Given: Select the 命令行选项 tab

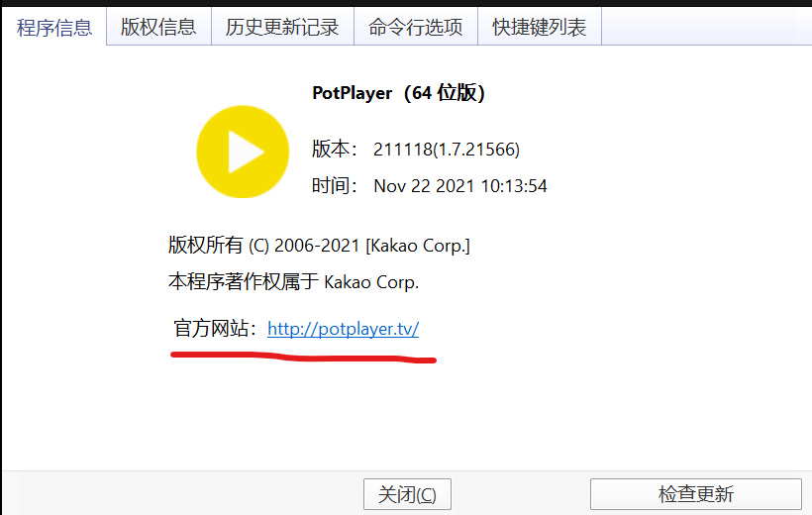Looking at the screenshot, I should [x=415, y=27].
